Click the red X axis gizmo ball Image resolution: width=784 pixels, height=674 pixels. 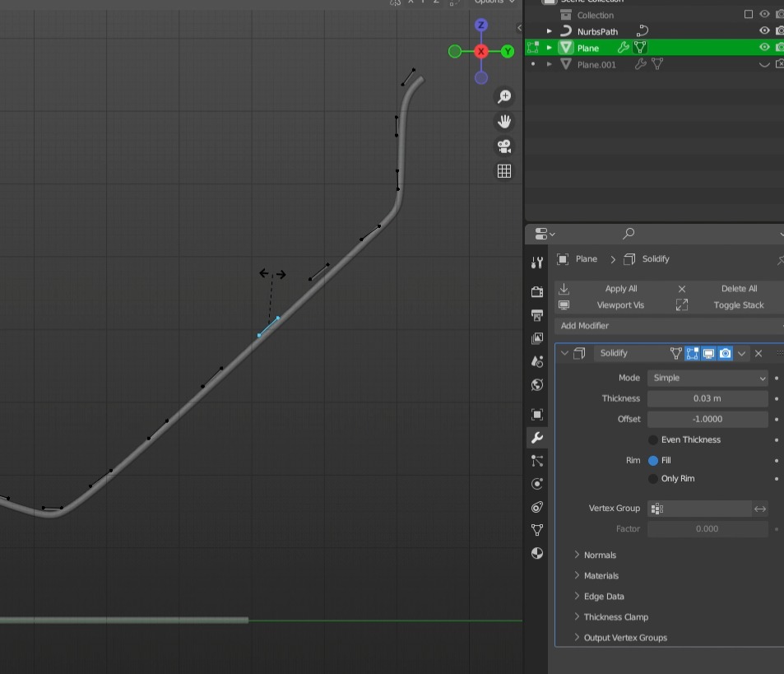point(481,51)
